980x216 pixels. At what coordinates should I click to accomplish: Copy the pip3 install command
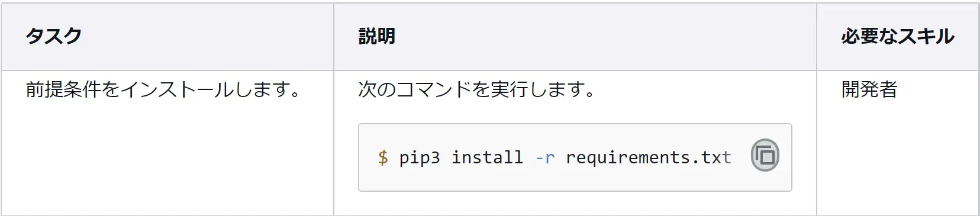coord(765,156)
